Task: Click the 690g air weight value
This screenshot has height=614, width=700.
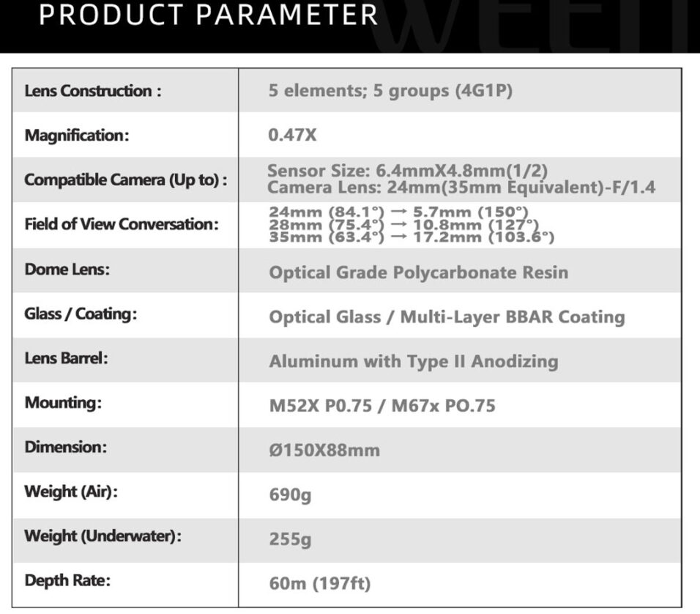Action: coord(290,495)
